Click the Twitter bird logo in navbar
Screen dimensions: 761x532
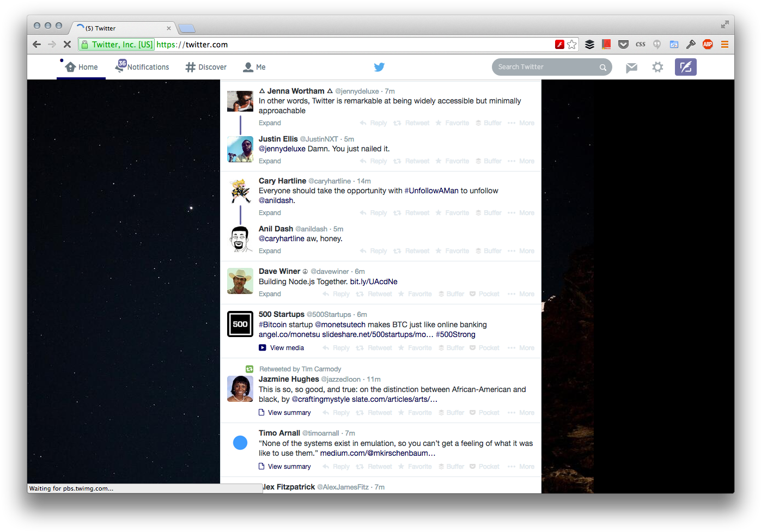379,67
